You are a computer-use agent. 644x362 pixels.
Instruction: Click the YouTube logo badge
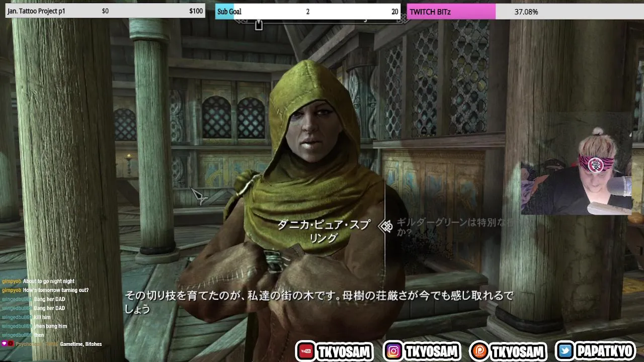[x=305, y=351]
